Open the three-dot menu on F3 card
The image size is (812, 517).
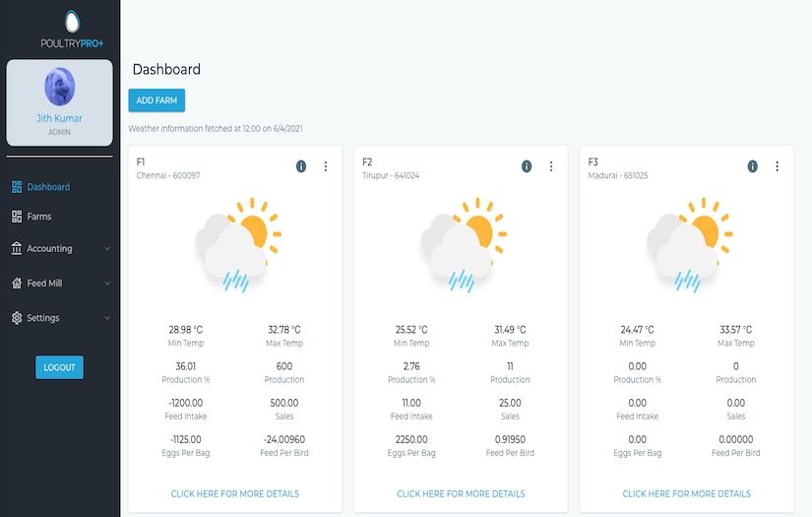tap(777, 166)
